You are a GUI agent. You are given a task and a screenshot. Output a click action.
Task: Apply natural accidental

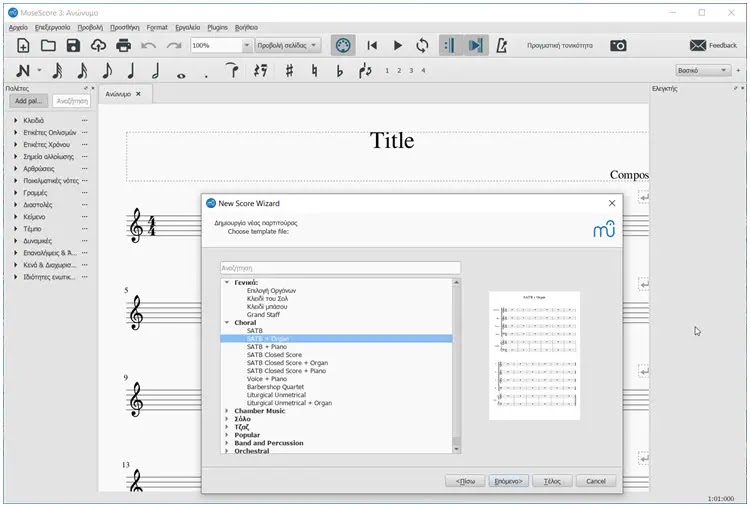(x=314, y=71)
